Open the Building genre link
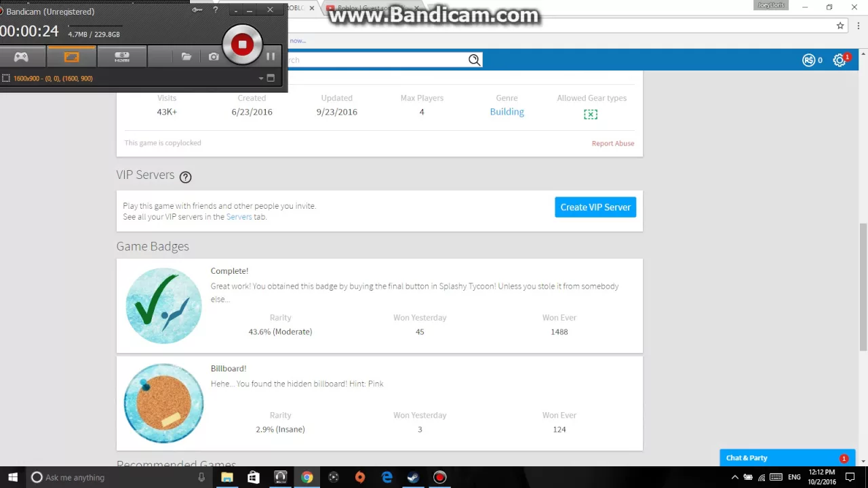The height and width of the screenshot is (488, 868). (x=507, y=112)
